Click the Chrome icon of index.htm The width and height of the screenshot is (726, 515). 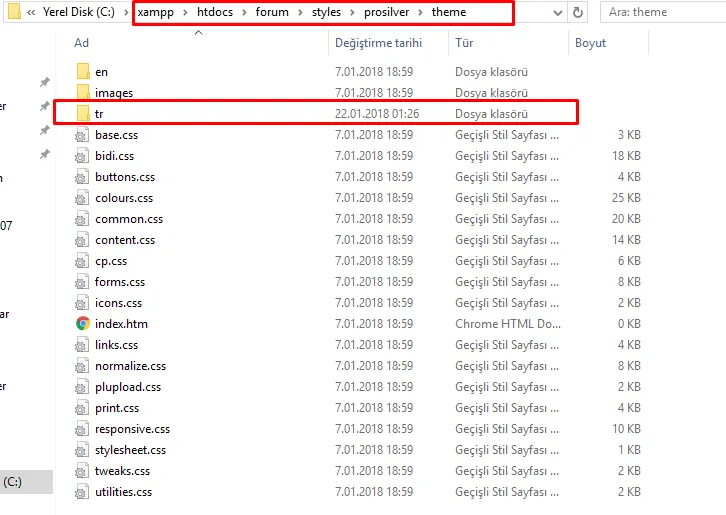[83, 323]
